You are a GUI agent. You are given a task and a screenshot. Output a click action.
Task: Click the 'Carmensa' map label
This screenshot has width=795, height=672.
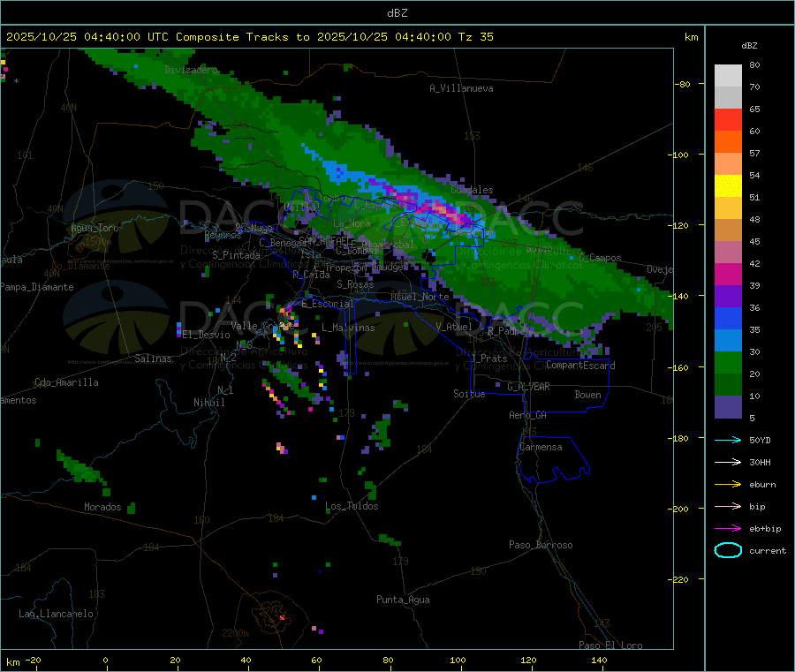[x=541, y=448]
